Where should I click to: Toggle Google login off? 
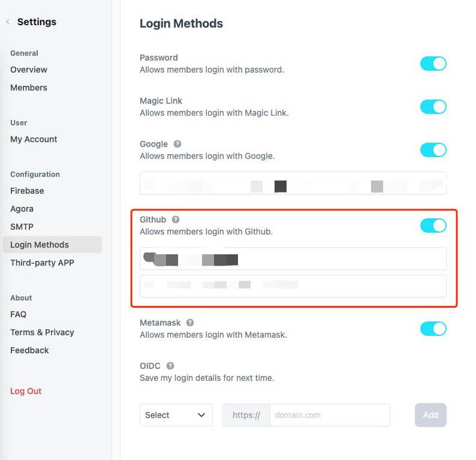433,150
